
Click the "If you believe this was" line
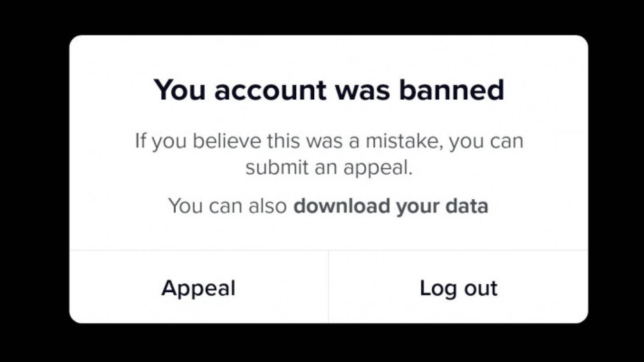(x=329, y=141)
